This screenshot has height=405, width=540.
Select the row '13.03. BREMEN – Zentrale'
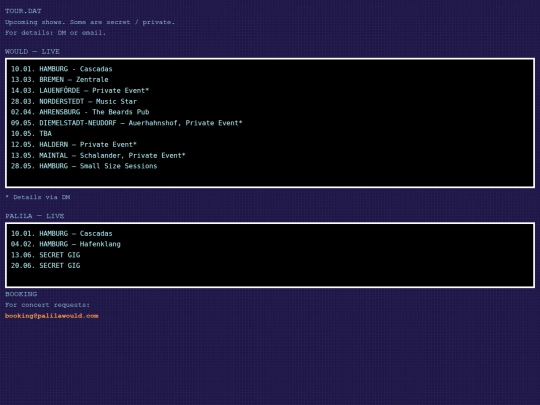coord(60,80)
